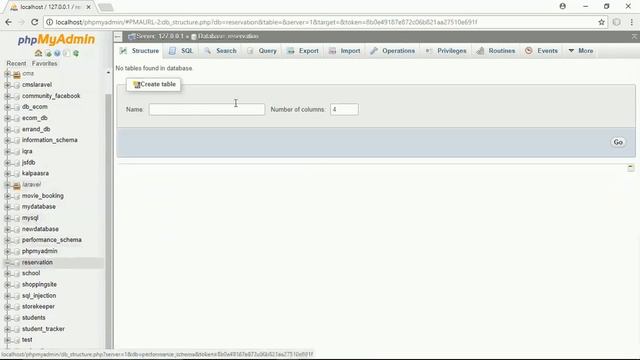Image resolution: width=640 pixels, height=360 pixels.
Task: Open the blue documentation icon in sidebar
Action: click(57, 53)
